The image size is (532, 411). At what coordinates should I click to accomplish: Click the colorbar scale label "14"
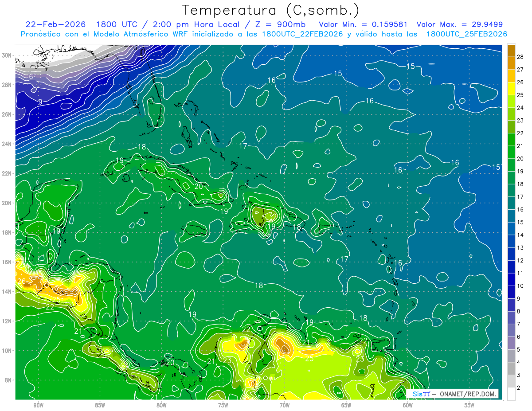click(x=520, y=235)
